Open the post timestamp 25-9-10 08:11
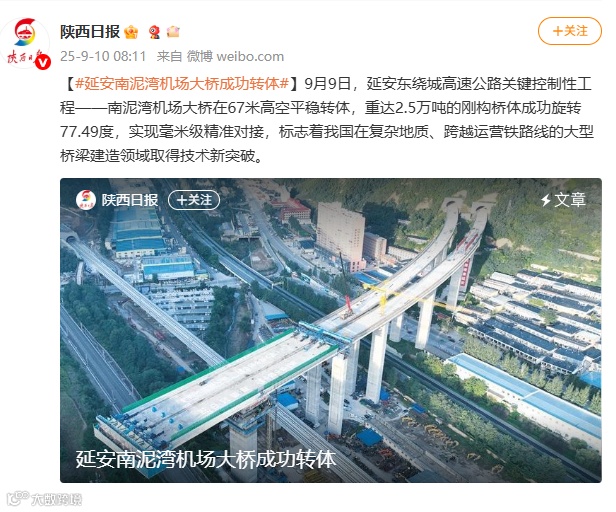The image size is (616, 512). point(103,56)
